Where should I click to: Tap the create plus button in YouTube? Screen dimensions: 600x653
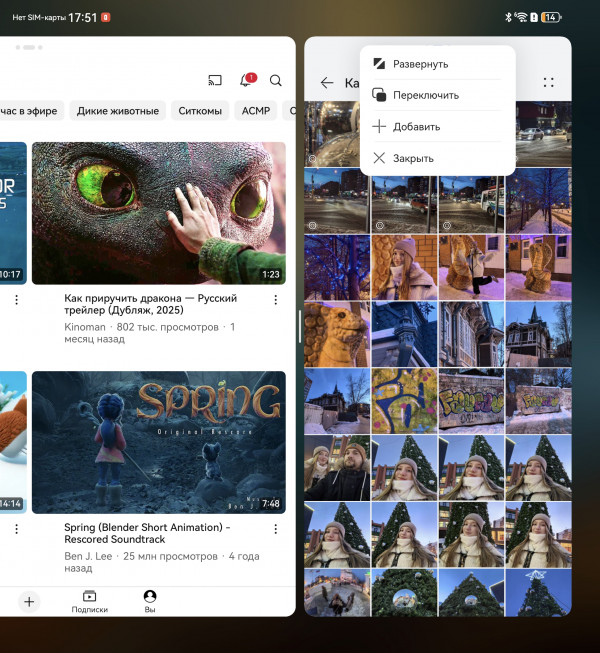coord(29,601)
